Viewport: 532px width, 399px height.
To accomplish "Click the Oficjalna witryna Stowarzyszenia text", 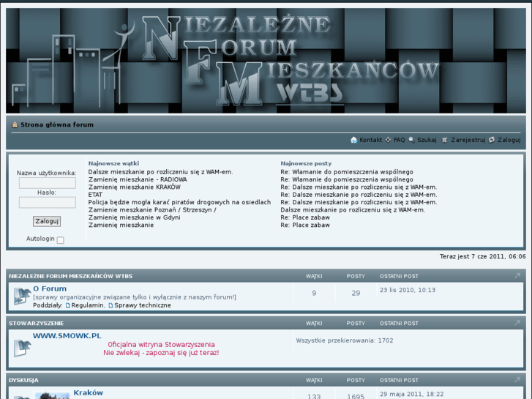I will point(161,345).
